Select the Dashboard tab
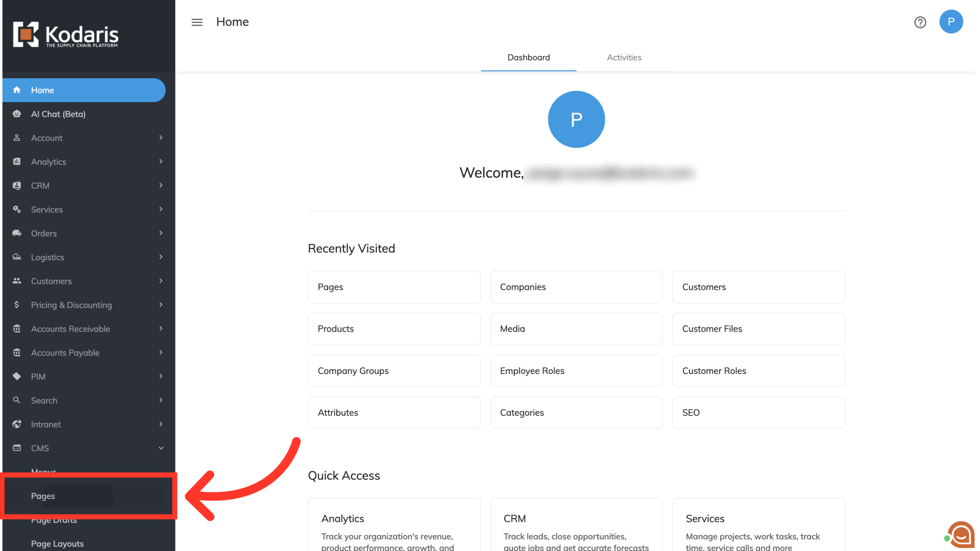Viewport: 980px width, 551px height. tap(528, 58)
